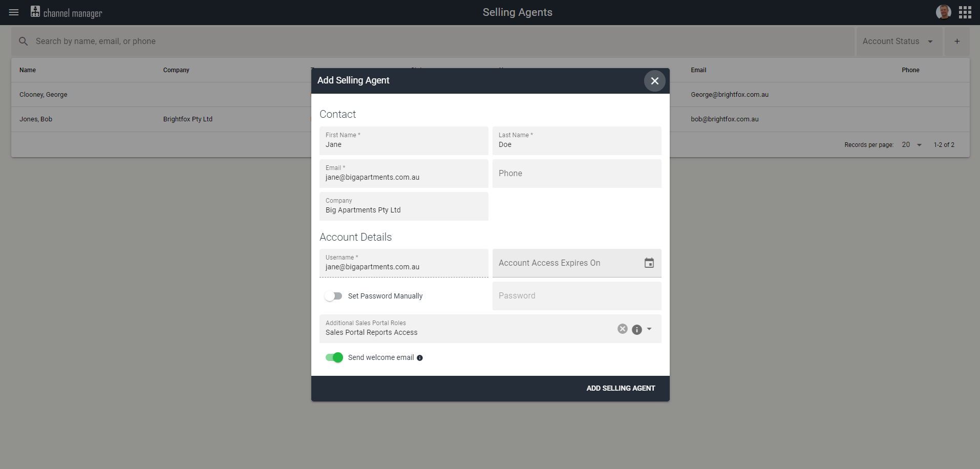Open the apps grid in the top bar
Image resolution: width=980 pixels, height=469 pixels.
[965, 12]
